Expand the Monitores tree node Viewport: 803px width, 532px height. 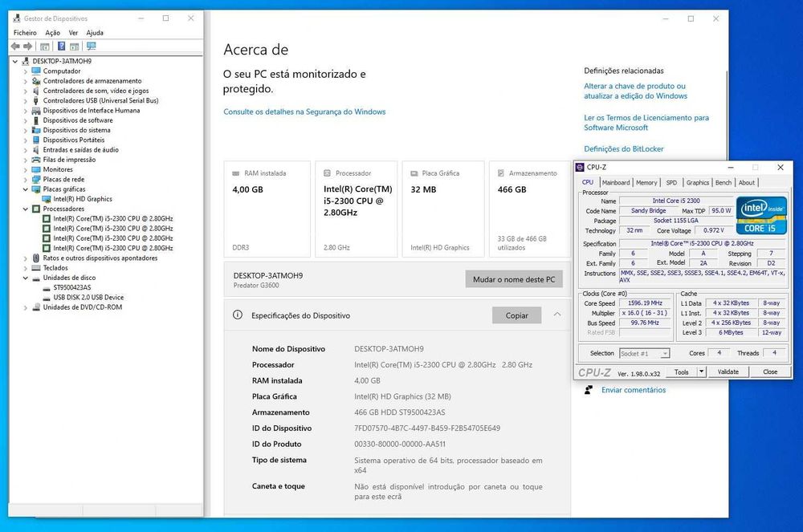pos(26,169)
